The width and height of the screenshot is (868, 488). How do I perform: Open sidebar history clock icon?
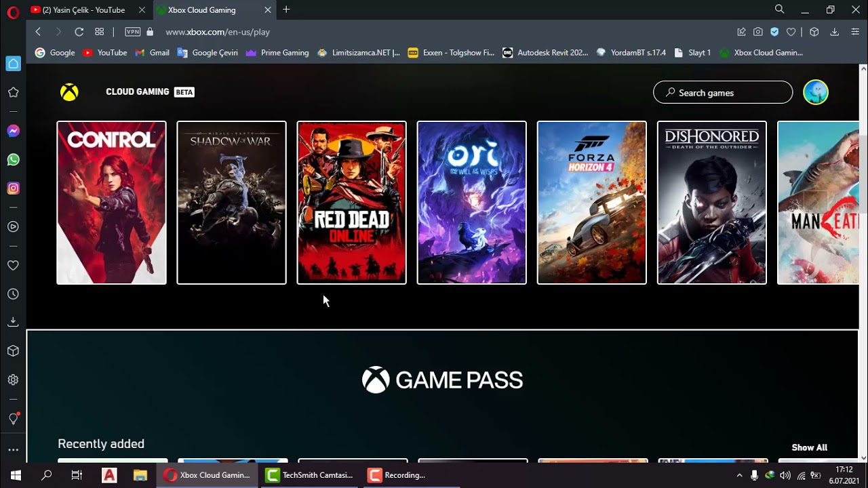(13, 294)
